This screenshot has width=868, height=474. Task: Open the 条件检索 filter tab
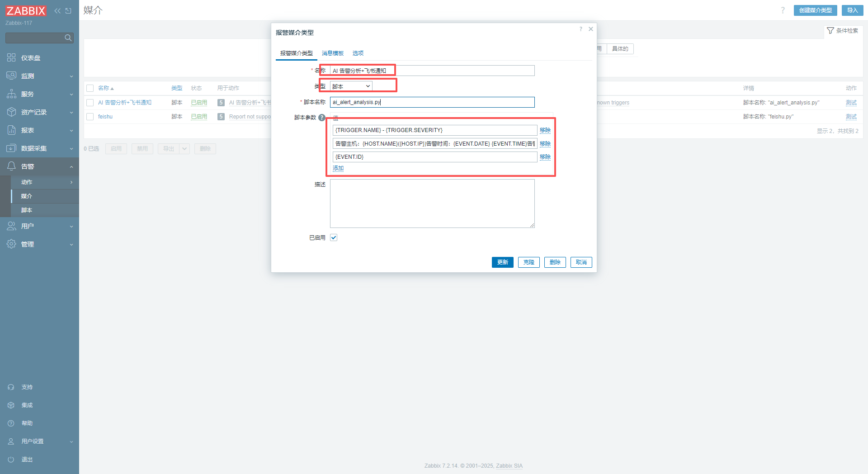tap(843, 31)
